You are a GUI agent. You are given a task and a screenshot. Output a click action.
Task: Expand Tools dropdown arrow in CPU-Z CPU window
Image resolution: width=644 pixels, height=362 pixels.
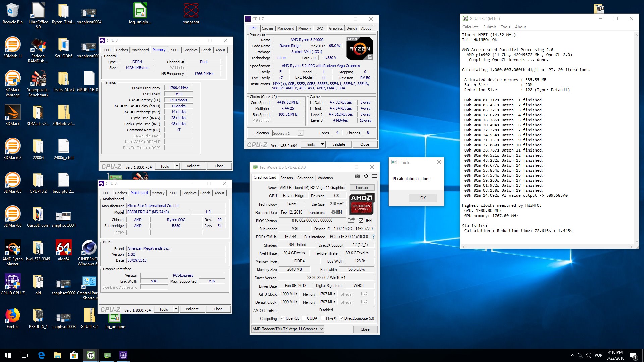point(322,144)
